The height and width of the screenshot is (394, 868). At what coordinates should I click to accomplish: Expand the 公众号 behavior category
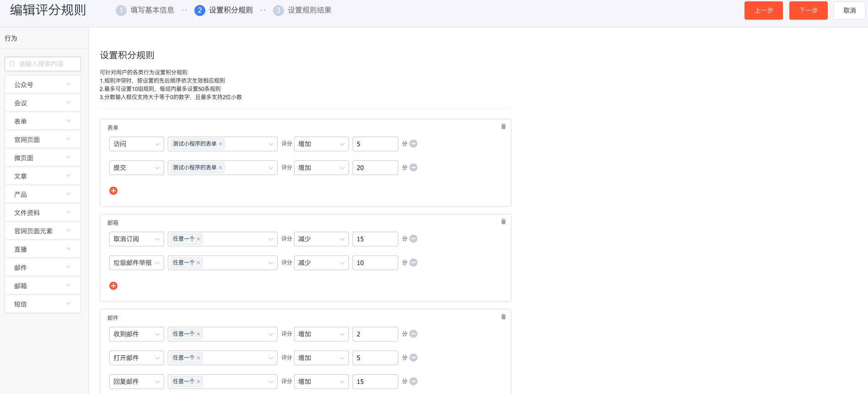(43, 85)
